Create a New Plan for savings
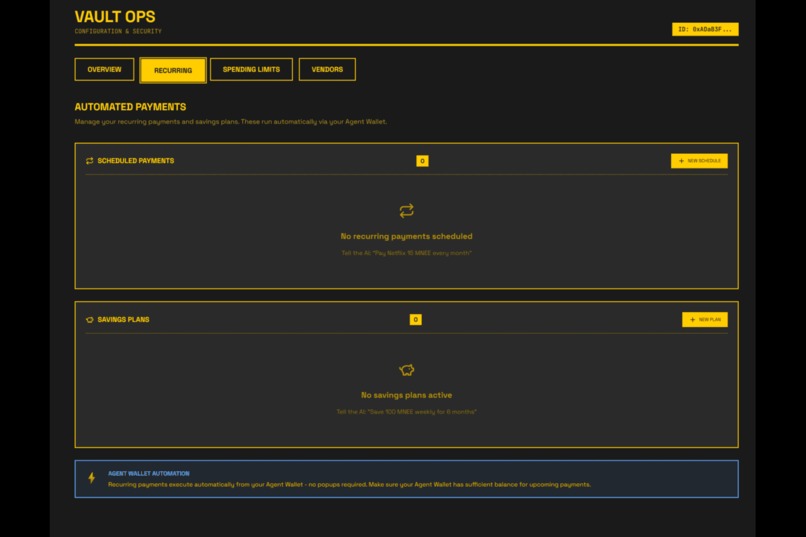Viewport: 806px width, 537px height. 705,320
